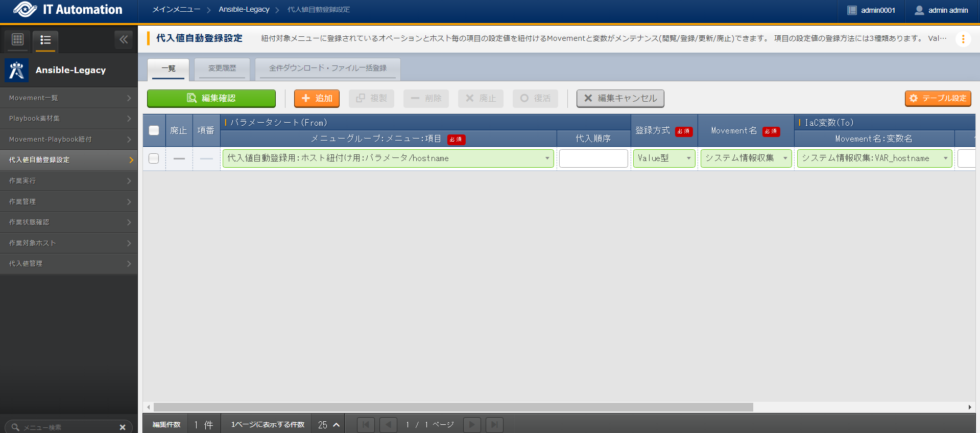Open the three-dot more options menu
Image resolution: width=980 pixels, height=433 pixels.
click(x=963, y=39)
